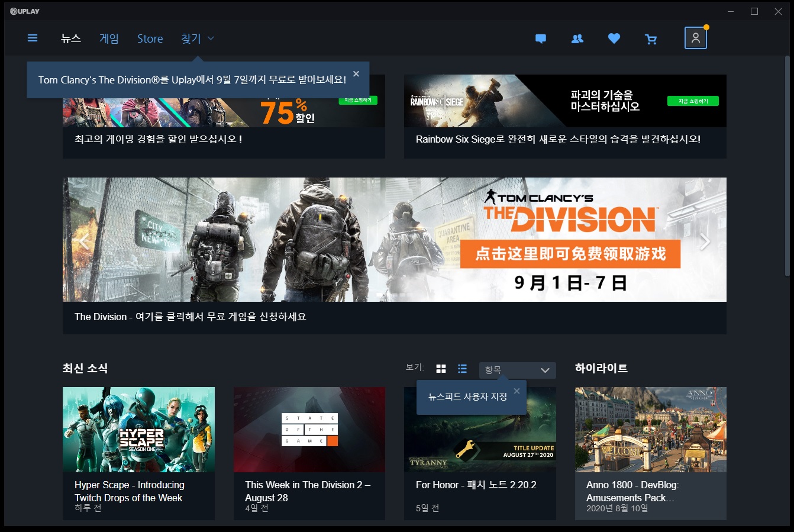Open the chat messages icon
Image resolution: width=794 pixels, height=532 pixels.
(x=541, y=39)
